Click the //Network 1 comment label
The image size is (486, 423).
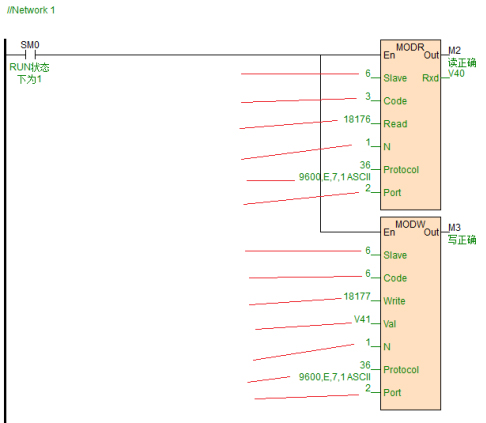pos(31,10)
